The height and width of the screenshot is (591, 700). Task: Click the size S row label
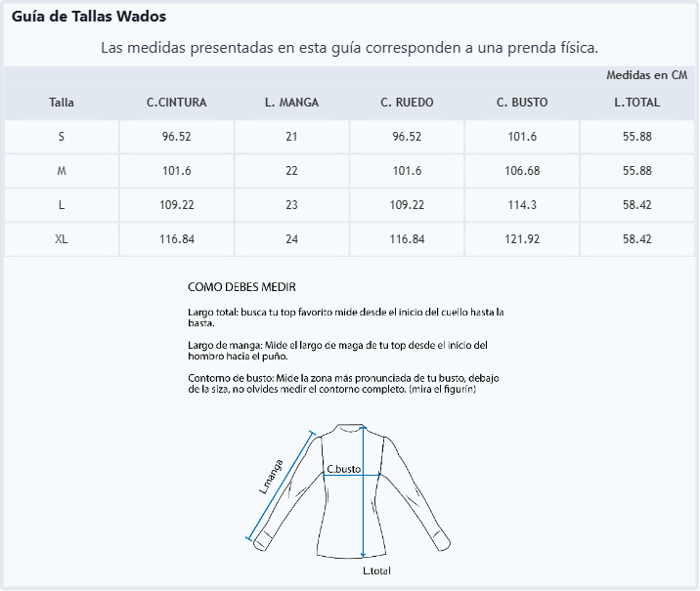(x=62, y=137)
